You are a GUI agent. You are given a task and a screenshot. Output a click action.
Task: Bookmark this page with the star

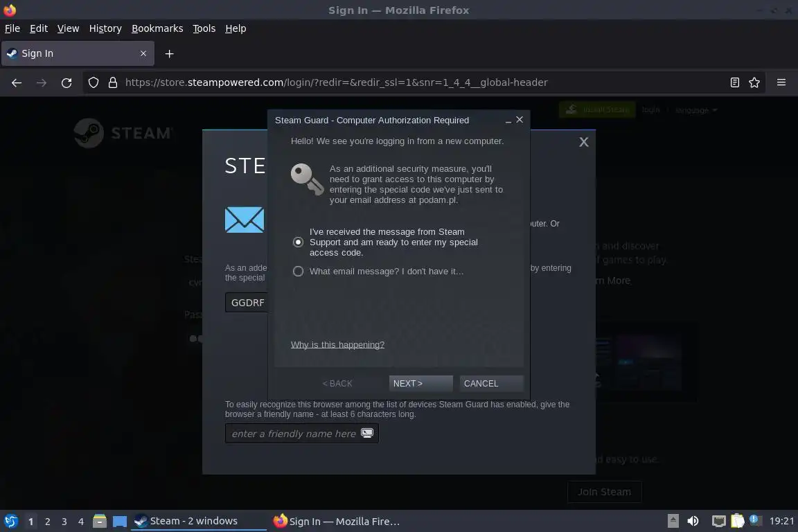coord(754,82)
